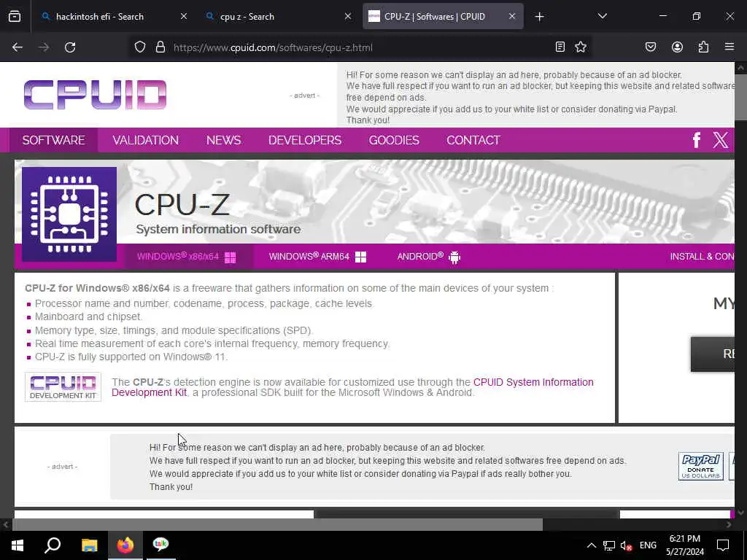Click Firefox taskbar icon
Image resolution: width=747 pixels, height=560 pixels.
tap(125, 545)
